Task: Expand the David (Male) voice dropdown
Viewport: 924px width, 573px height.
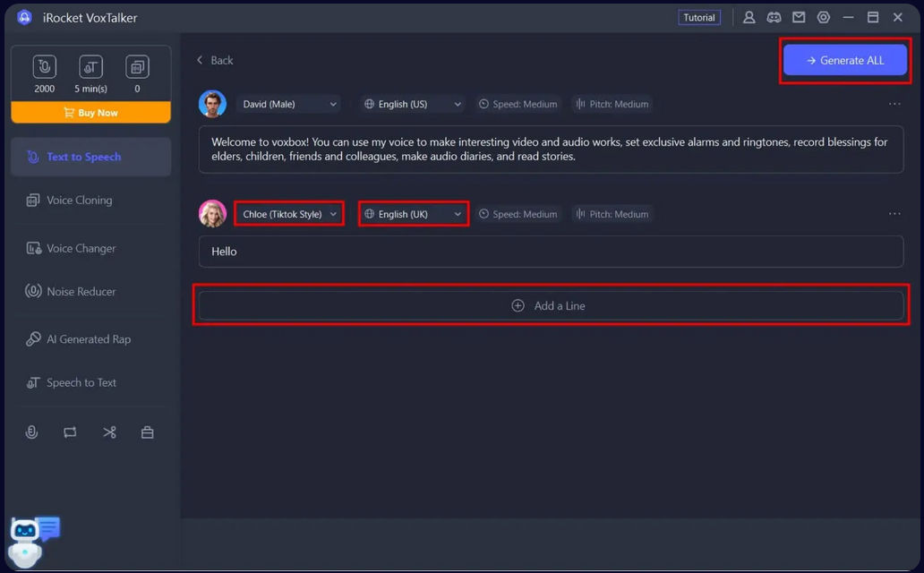Action: coord(289,104)
